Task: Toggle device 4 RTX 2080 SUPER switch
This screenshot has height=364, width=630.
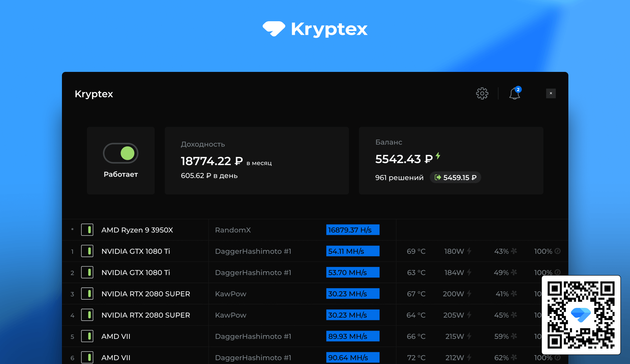Action: coord(87,315)
